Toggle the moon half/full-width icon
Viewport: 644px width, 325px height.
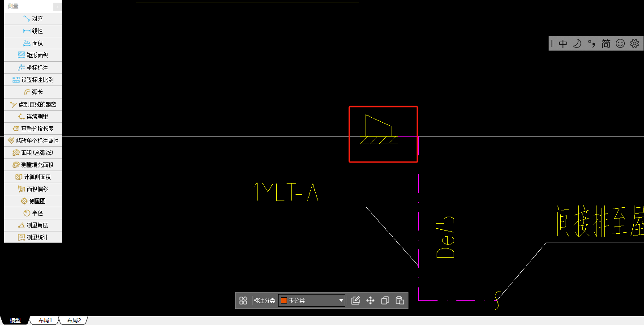coord(577,43)
